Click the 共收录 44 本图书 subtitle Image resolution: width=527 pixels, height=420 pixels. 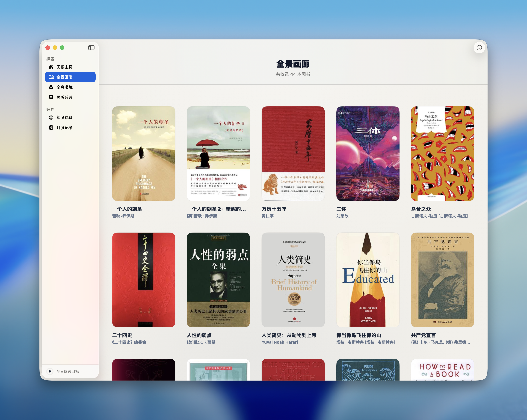tap(293, 74)
